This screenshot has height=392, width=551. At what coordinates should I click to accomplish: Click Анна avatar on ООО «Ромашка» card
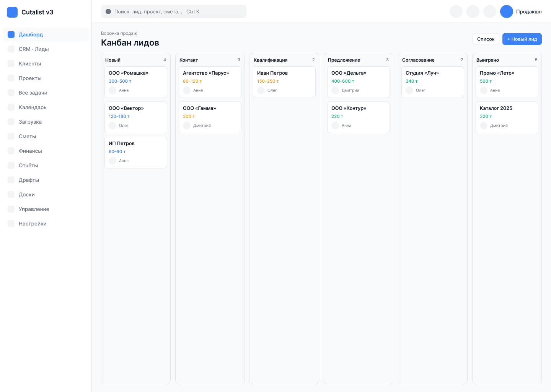(x=112, y=90)
